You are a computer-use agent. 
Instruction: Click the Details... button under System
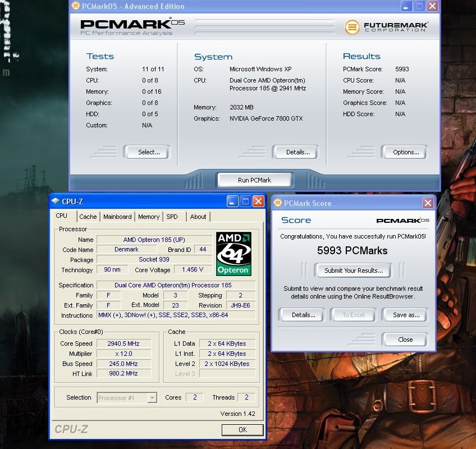[x=296, y=152]
